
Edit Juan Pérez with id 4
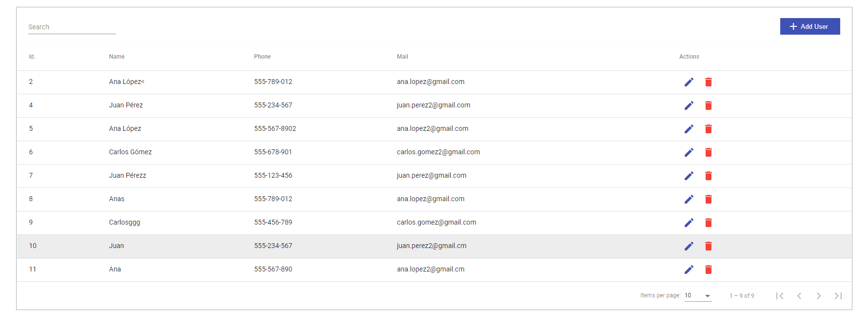(689, 105)
